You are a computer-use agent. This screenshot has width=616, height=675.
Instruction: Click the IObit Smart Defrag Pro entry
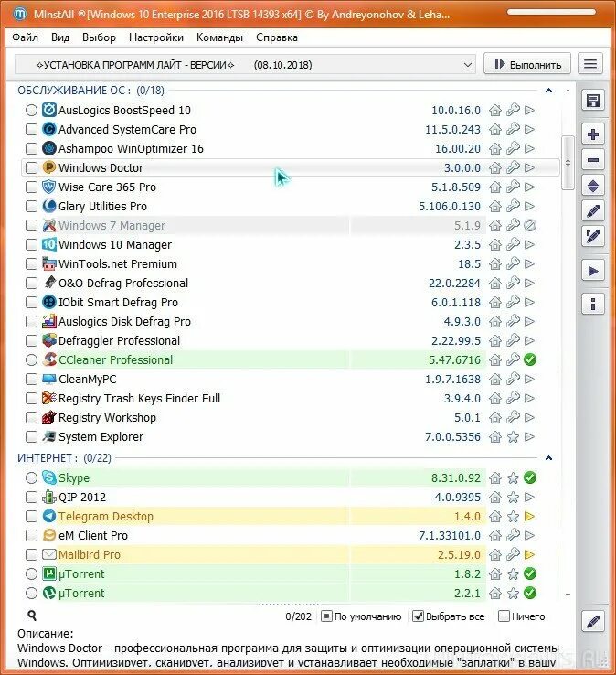pos(291,302)
